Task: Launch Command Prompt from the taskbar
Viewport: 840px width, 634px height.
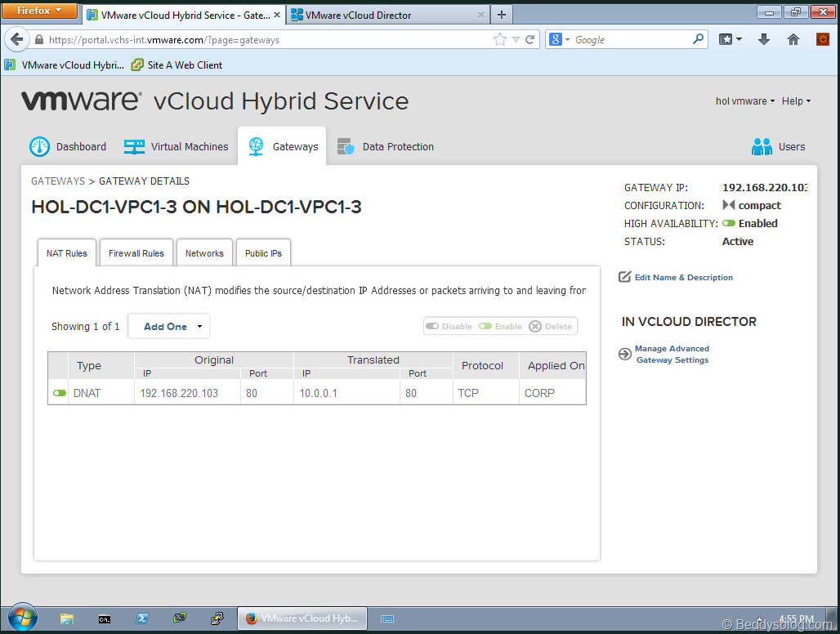Action: tap(105, 619)
